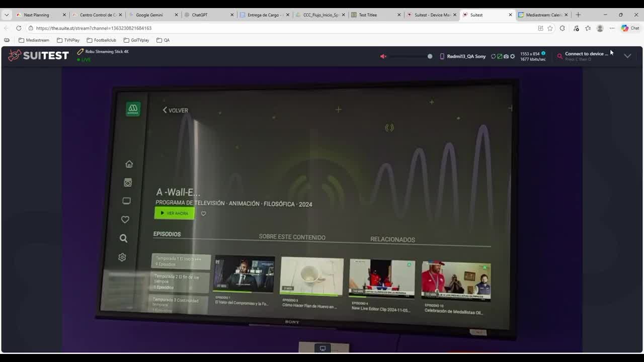Open stream settings gear in the Suitest bar
Image resolution: width=644 pixels, height=362 pixels.
coord(513,56)
